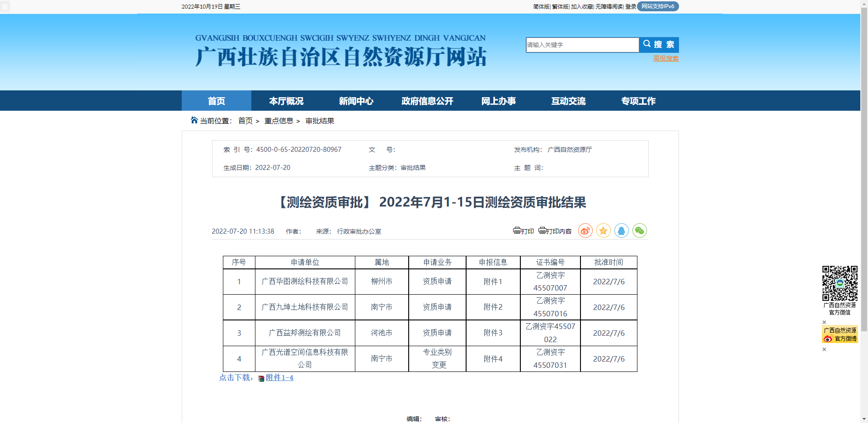Focus the 请输入关键字 search field

tap(582, 45)
